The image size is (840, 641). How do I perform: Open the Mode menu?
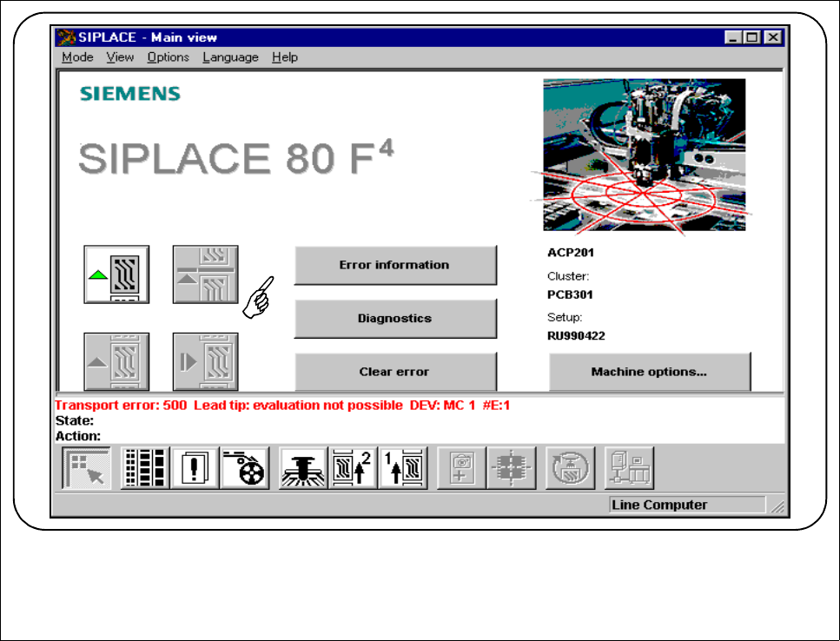pos(77,57)
